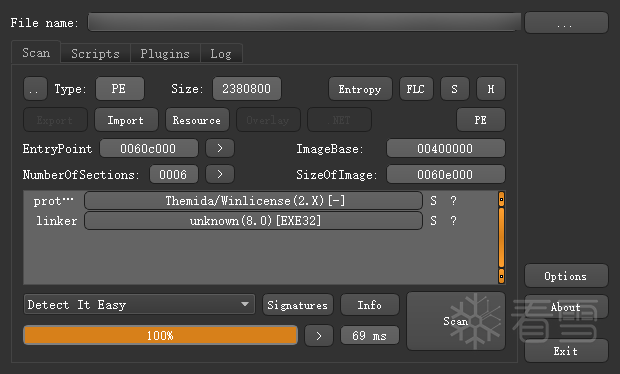Click the FLC button
The height and width of the screenshot is (374, 620).
[x=416, y=89]
